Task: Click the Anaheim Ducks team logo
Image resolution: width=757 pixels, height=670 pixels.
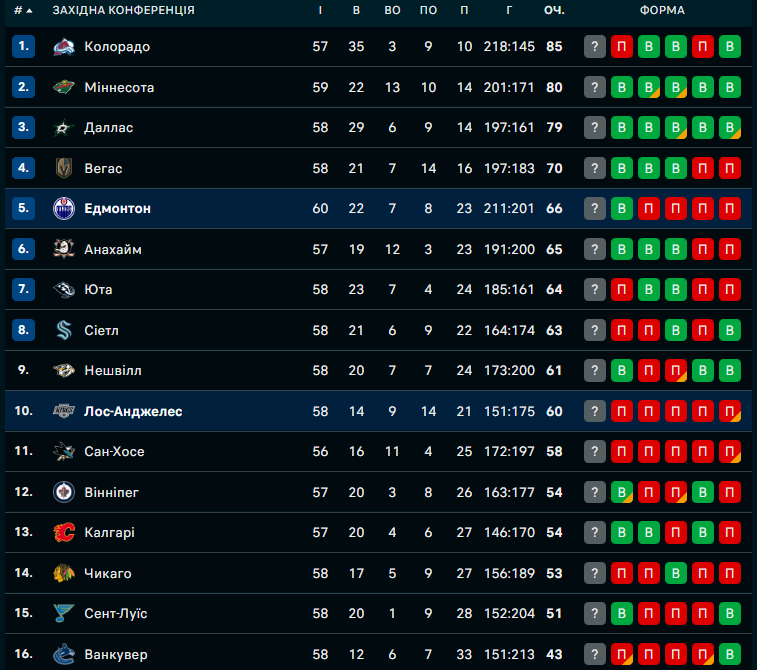Action: 64,249
